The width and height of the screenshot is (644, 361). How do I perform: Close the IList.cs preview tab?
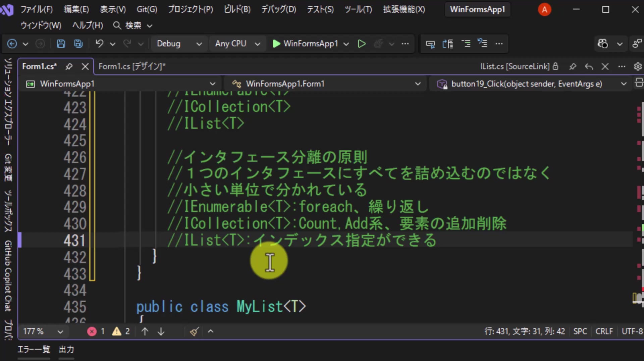[605, 66]
